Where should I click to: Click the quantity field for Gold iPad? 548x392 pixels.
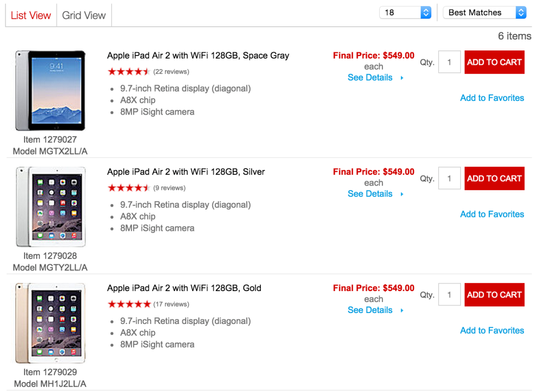pyautogui.click(x=449, y=295)
